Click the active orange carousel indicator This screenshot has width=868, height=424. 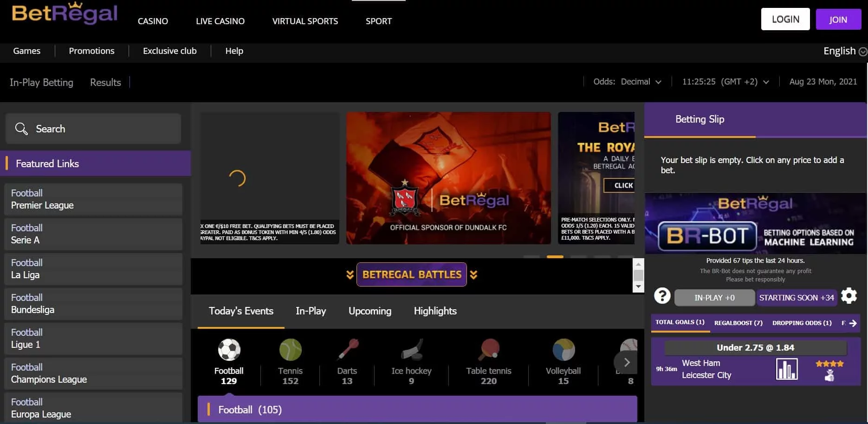pos(555,256)
